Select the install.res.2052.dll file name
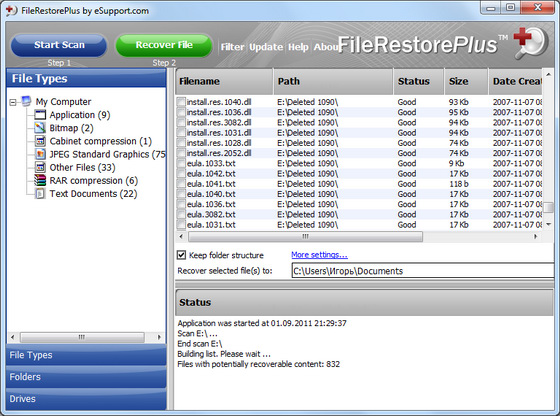This screenshot has width=560, height=416. [x=219, y=153]
